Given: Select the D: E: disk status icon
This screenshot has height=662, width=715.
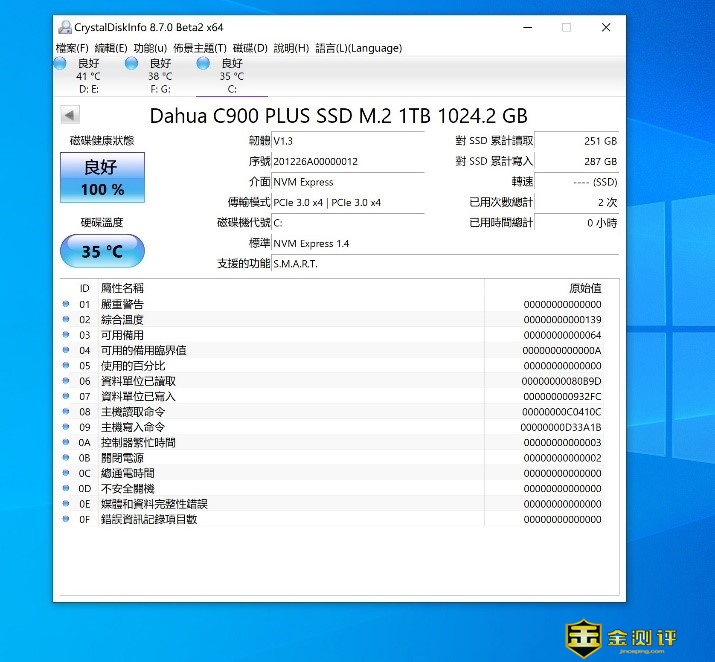Looking at the screenshot, I should click(x=60, y=64).
